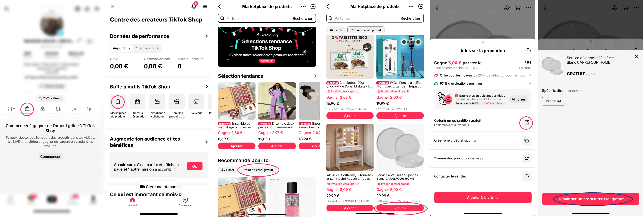644x218 pixels.
Task: Open the Accueil tab
Action: click(132, 202)
